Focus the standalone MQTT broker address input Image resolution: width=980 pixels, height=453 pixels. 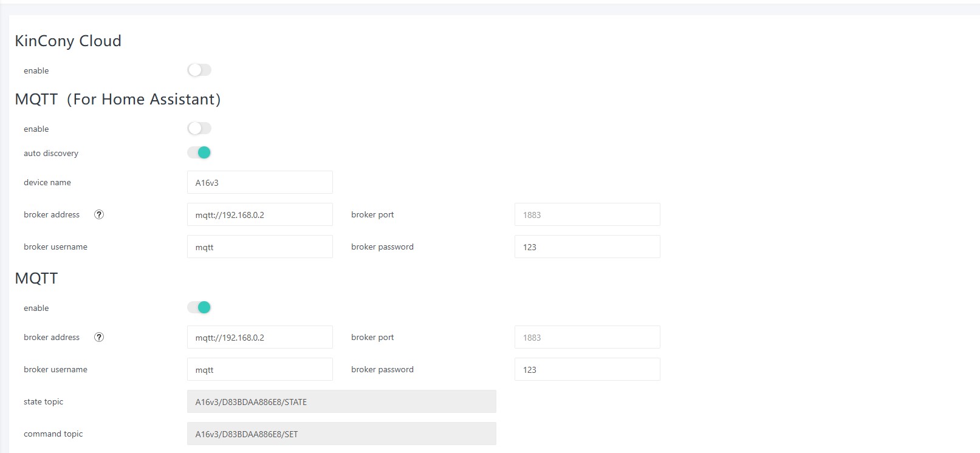click(259, 337)
